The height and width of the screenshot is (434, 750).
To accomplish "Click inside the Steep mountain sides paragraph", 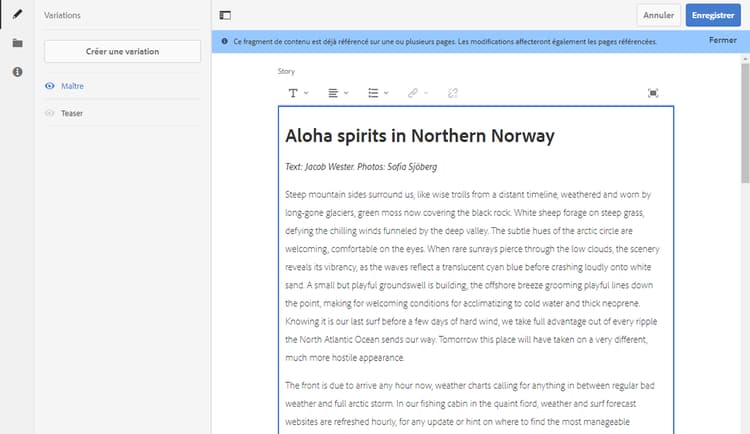I will tap(472, 276).
